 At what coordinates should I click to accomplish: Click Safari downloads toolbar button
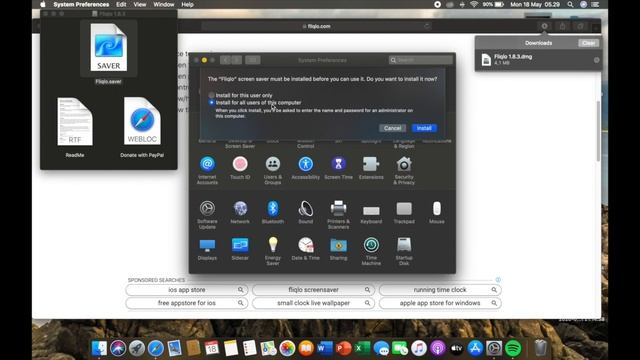coord(544,26)
